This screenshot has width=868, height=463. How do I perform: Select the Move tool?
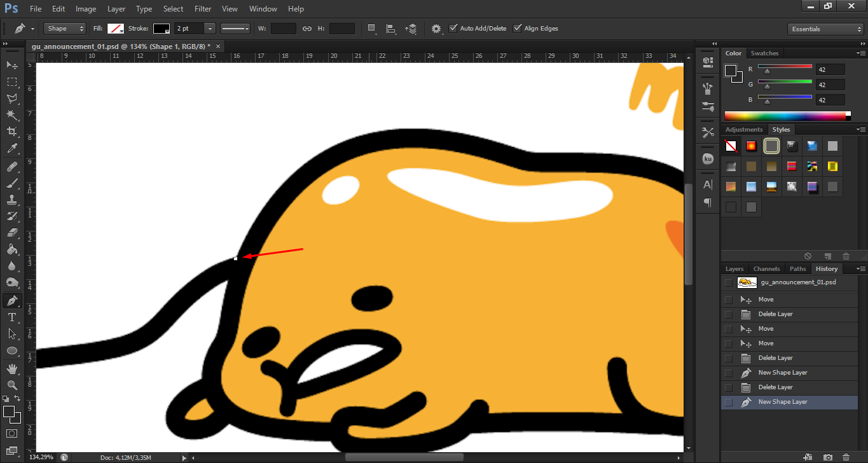tap(12, 65)
